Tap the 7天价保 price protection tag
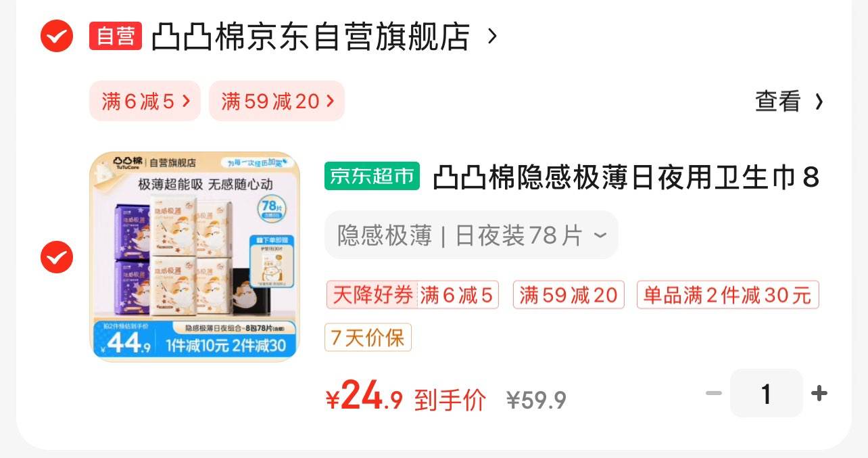The height and width of the screenshot is (458, 868). pyautogui.click(x=368, y=338)
